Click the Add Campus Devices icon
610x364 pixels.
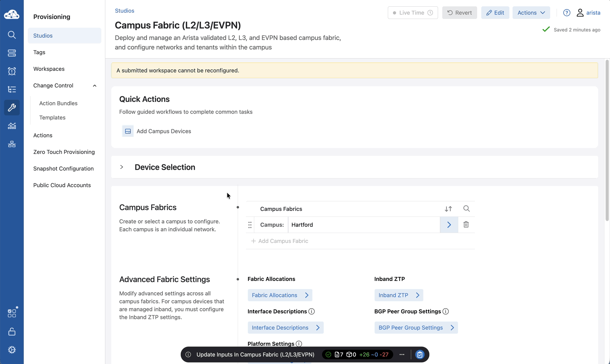click(x=128, y=131)
